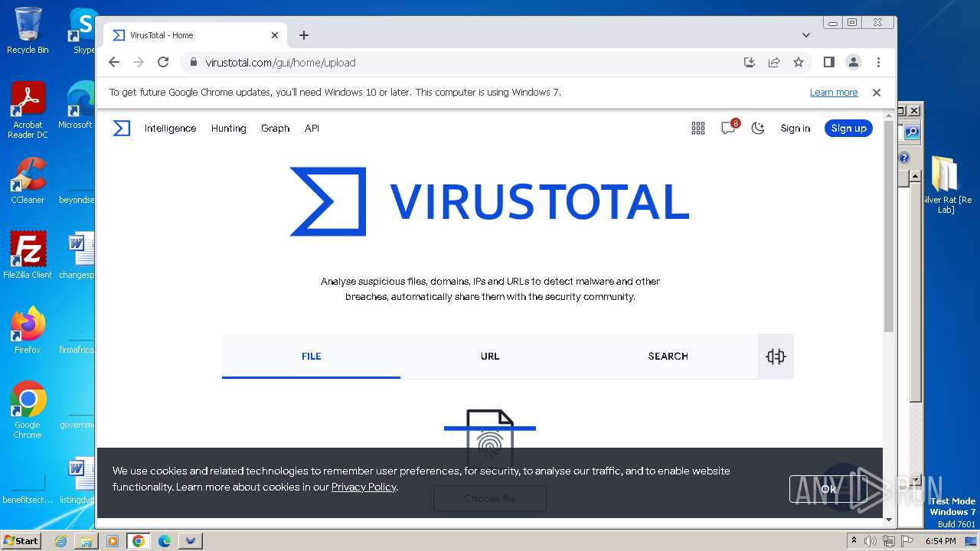Open the Hunting menu item

229,129
